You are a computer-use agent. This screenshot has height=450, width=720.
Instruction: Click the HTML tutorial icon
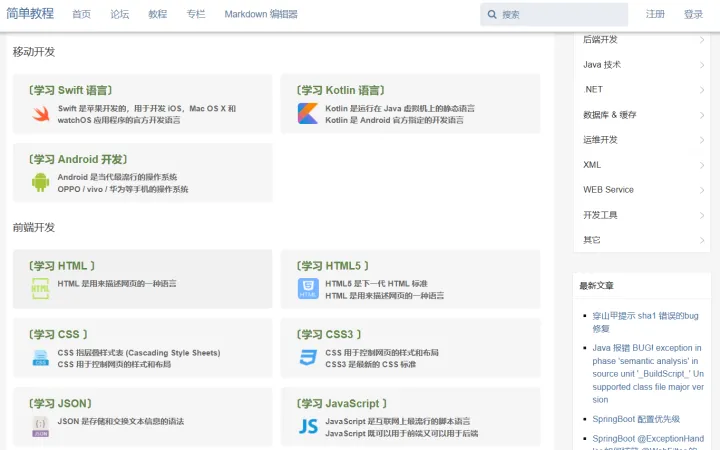click(x=40, y=288)
